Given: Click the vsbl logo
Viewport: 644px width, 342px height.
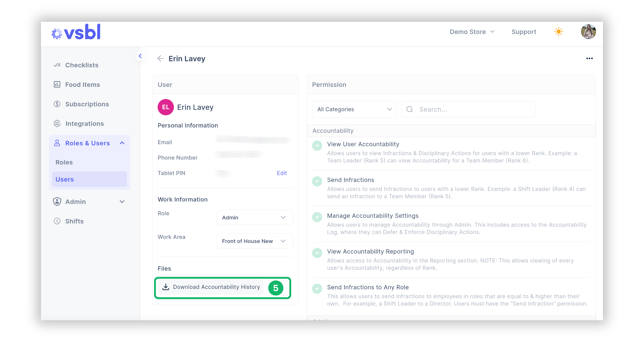Looking at the screenshot, I should 76,32.
